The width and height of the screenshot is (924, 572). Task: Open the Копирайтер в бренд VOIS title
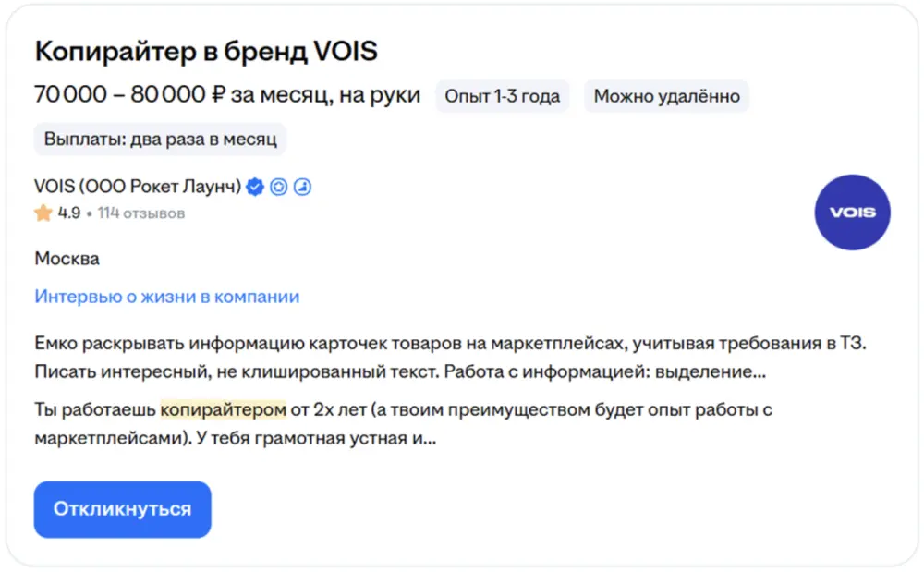[206, 51]
